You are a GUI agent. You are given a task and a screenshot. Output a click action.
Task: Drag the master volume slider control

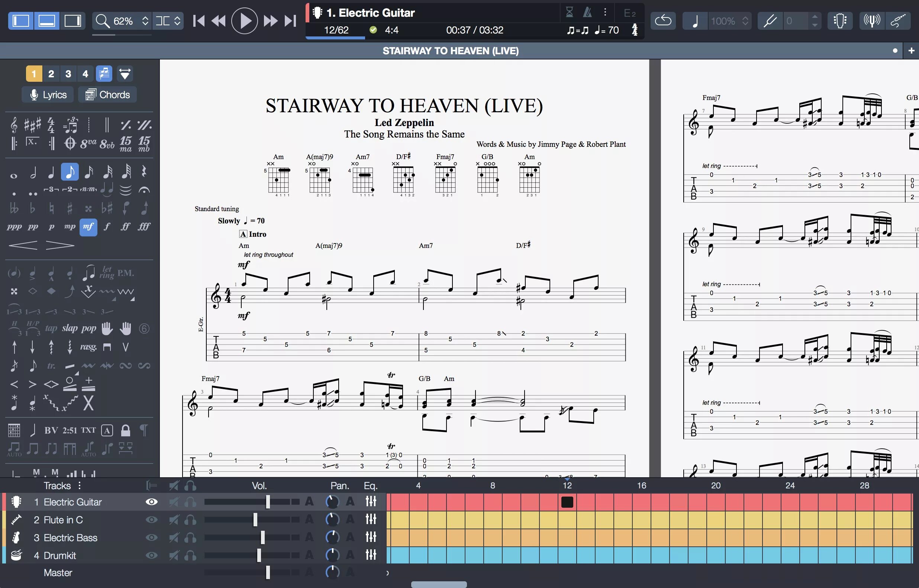[x=268, y=573]
